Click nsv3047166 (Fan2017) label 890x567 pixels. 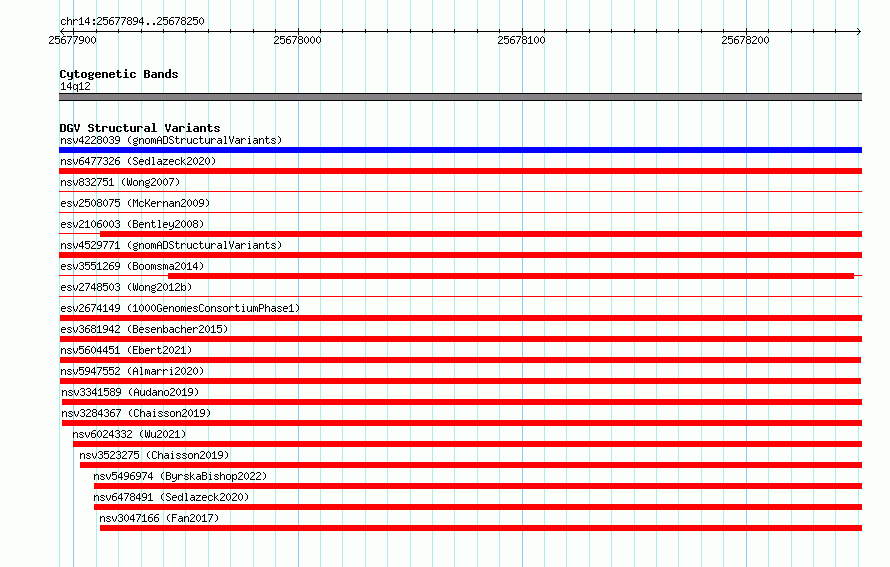(x=159, y=518)
